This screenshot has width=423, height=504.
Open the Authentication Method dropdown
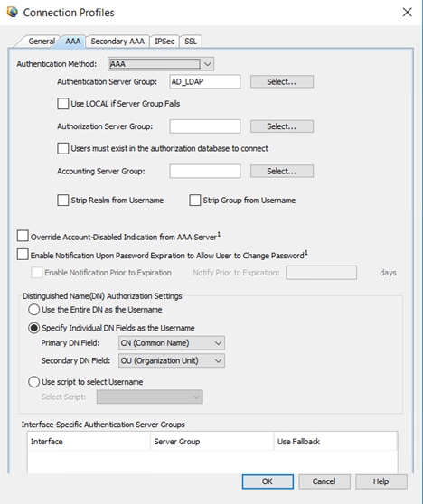(161, 64)
